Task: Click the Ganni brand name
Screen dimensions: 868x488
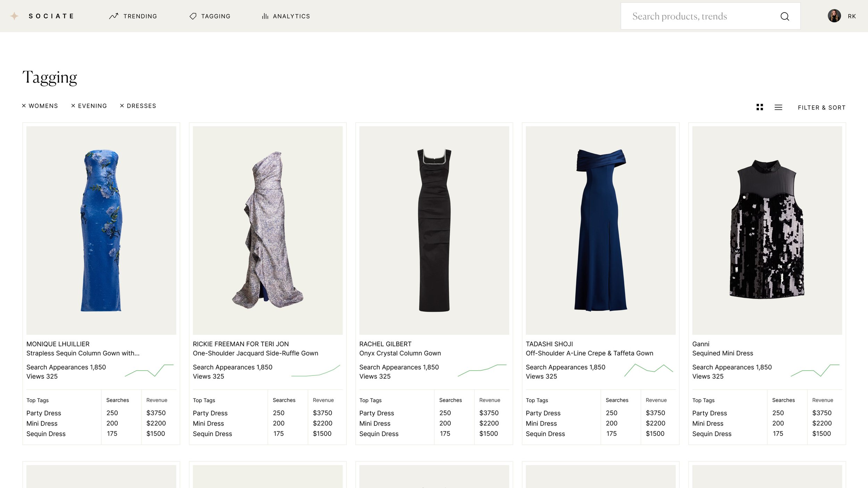Action: click(701, 344)
